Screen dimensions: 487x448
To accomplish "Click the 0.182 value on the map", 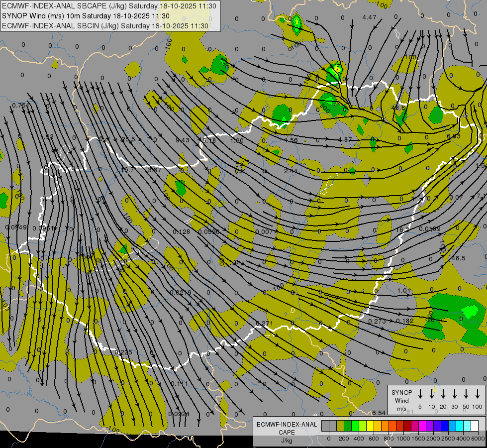I will [x=405, y=321].
